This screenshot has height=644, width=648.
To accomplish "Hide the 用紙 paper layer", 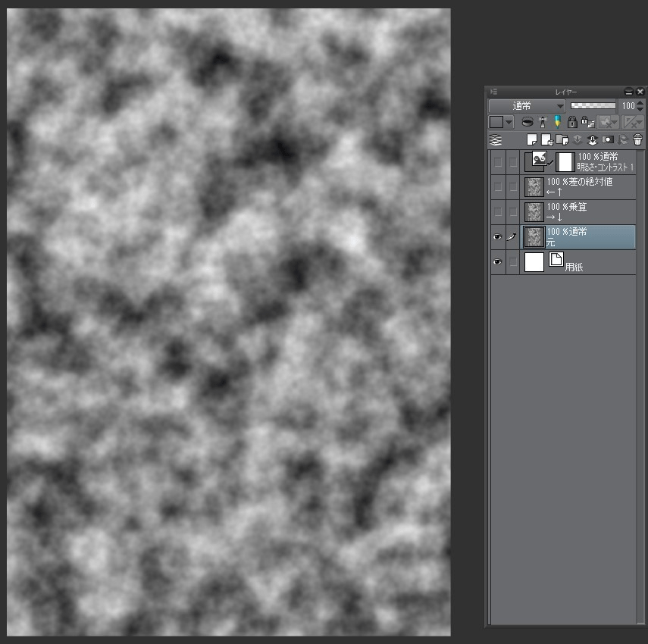I will tap(498, 262).
